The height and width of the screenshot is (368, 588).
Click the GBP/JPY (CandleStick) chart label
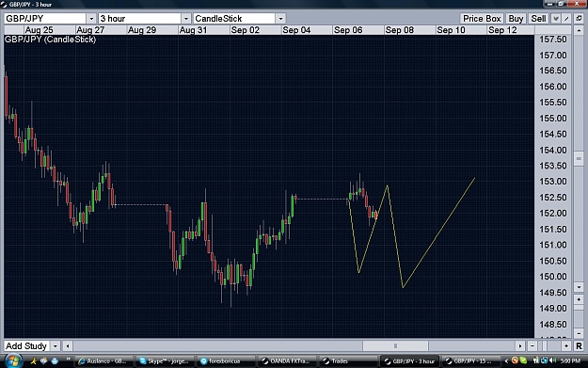pyautogui.click(x=50, y=40)
